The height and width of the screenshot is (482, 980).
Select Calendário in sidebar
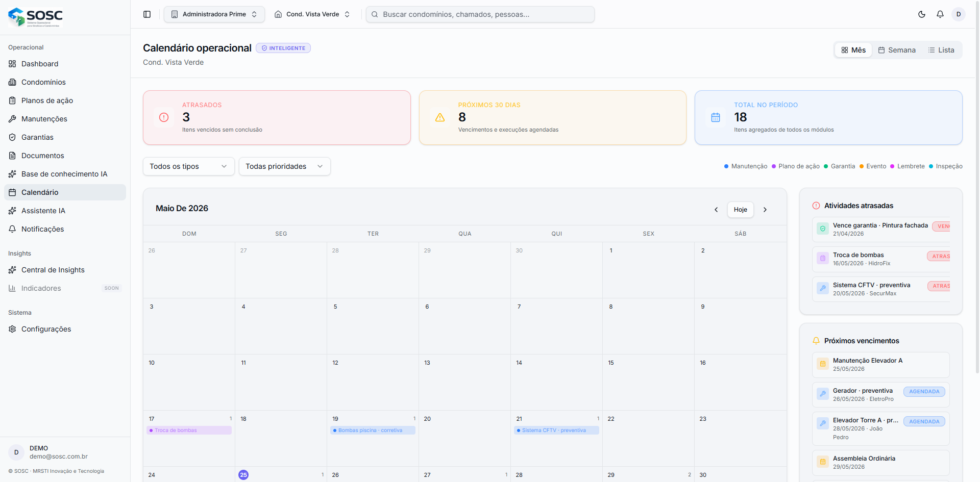click(65, 192)
